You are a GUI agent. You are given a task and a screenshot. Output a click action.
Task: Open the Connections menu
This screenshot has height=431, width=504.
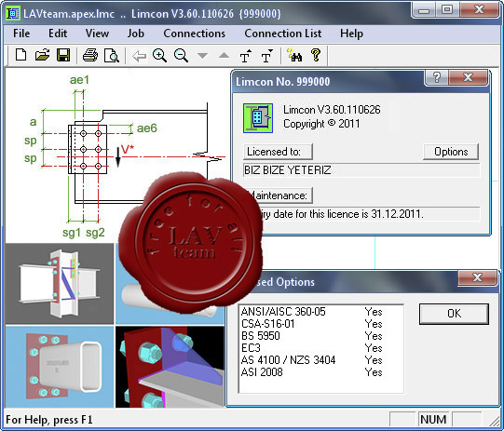[194, 34]
